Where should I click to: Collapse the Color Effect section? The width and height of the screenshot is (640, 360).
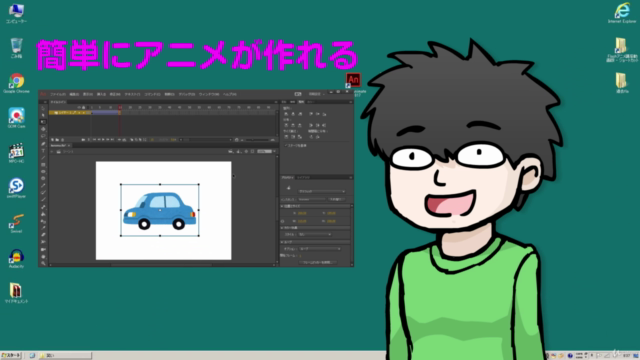(x=282, y=228)
